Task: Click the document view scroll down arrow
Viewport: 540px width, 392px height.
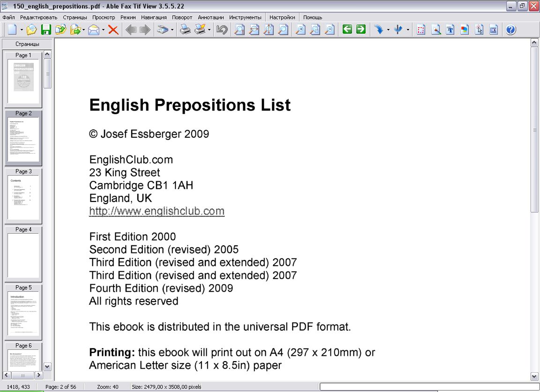Action: (x=534, y=376)
